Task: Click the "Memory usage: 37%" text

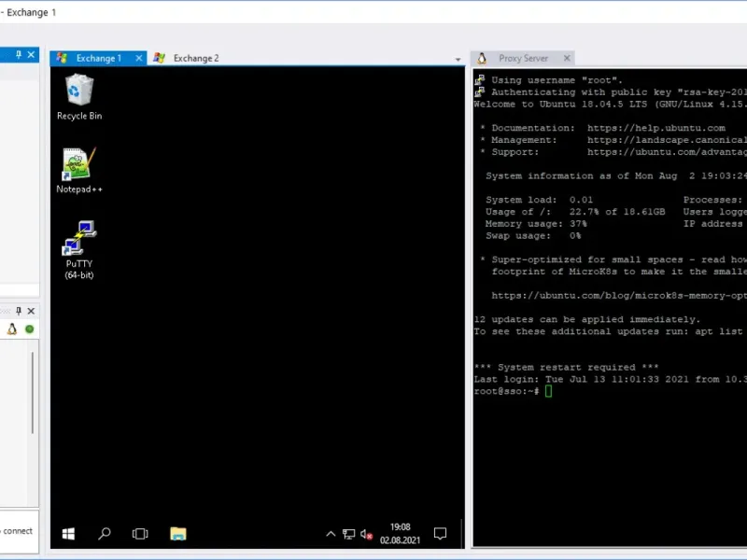Action: click(536, 224)
